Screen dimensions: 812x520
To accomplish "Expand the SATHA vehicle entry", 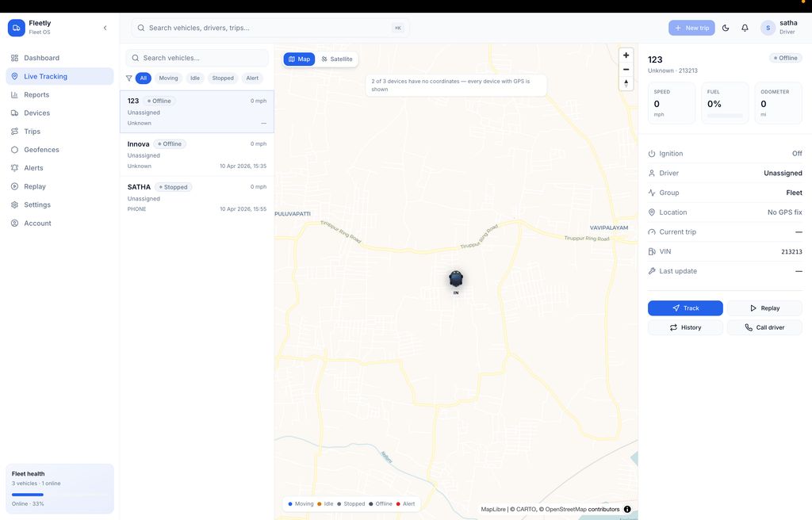I will click(x=196, y=197).
